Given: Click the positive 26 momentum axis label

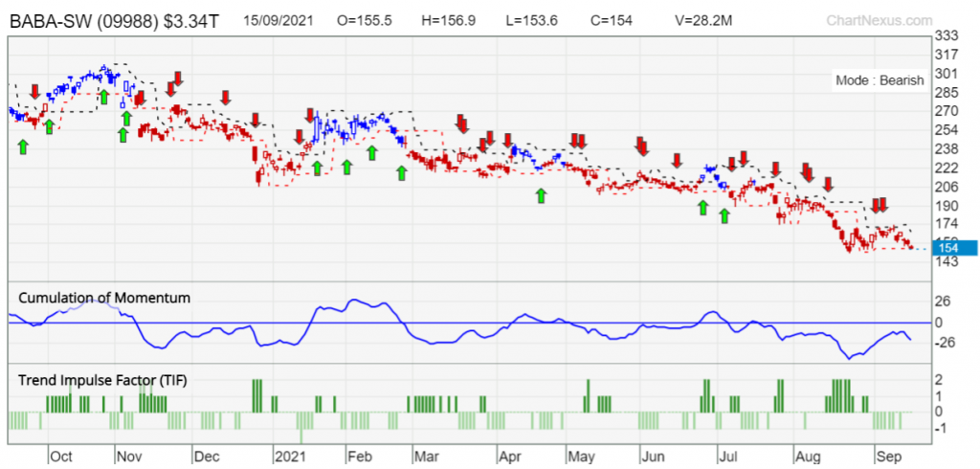Looking at the screenshot, I should pyautogui.click(x=943, y=301).
